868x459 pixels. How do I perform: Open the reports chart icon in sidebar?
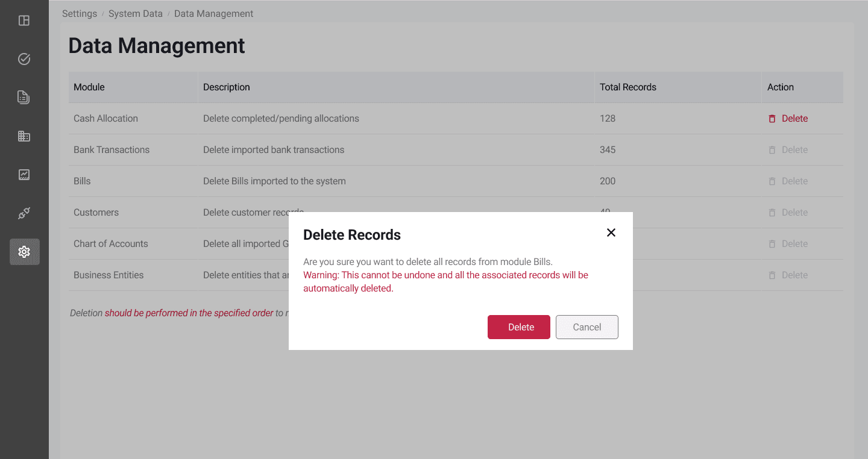coord(24,174)
